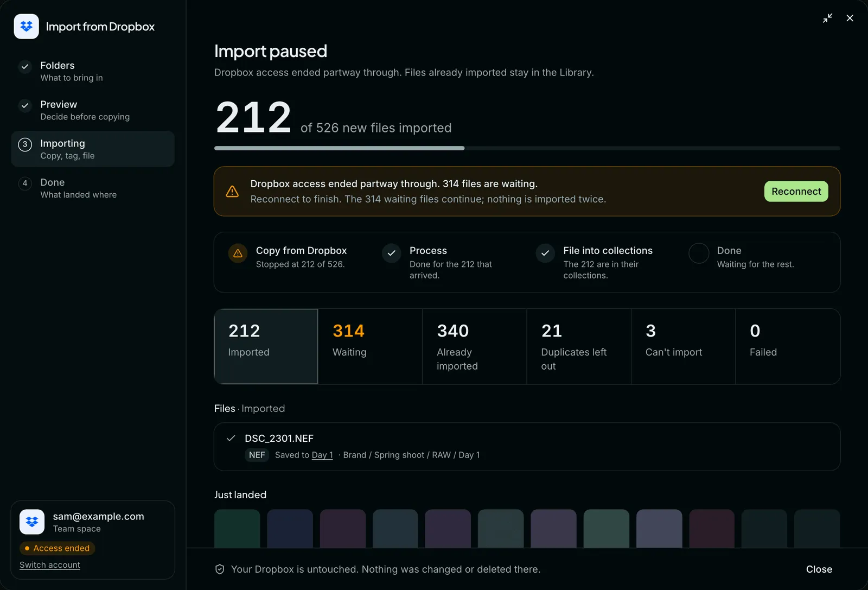The image size is (868, 590).
Task: Select the Importing step in the sidebar
Action: point(93,149)
